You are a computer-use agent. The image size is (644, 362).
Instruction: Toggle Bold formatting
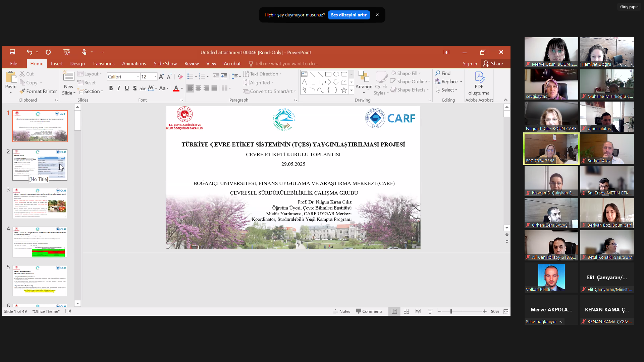(111, 88)
